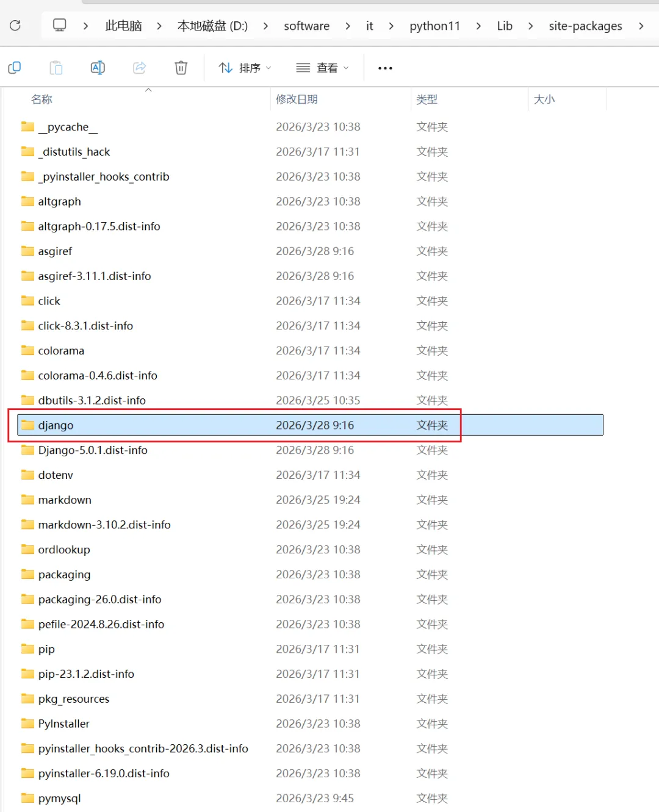Expand chevron after 此电脑 in breadcrumb

click(x=159, y=26)
